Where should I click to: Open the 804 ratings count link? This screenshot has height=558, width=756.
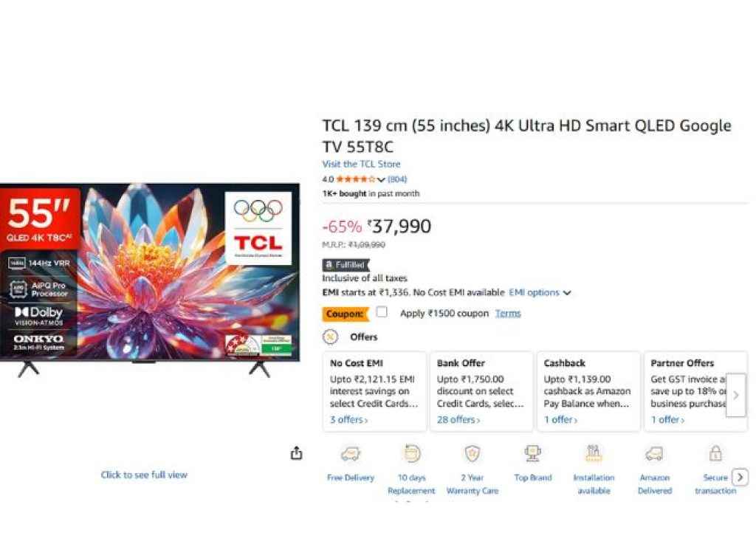[397, 179]
